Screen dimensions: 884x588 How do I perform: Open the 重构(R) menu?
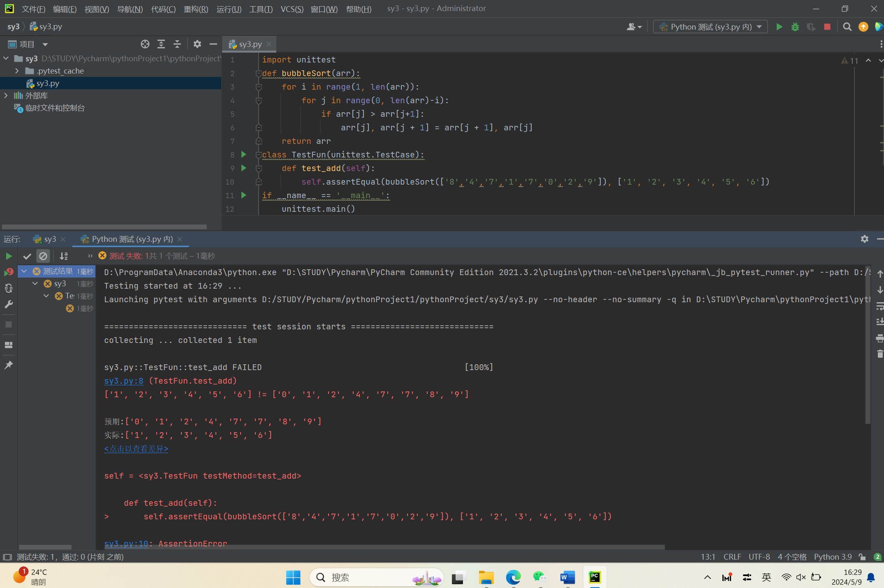(x=196, y=9)
